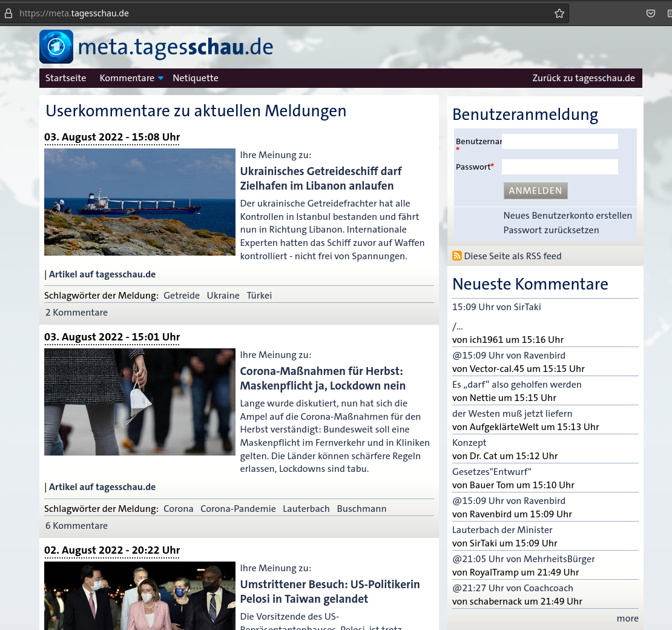Open Diese Seite als RSS feed link

(513, 256)
